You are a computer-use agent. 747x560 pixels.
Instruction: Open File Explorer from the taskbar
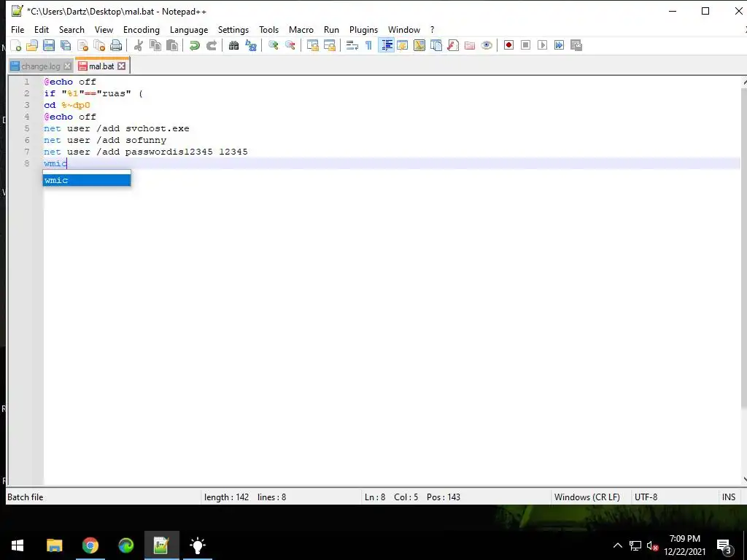point(54,545)
